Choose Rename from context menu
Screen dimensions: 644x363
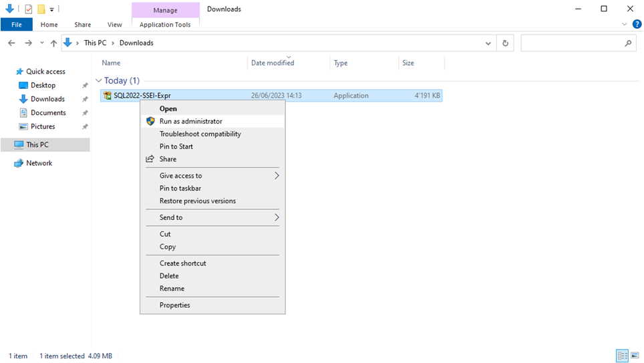(x=212, y=289)
